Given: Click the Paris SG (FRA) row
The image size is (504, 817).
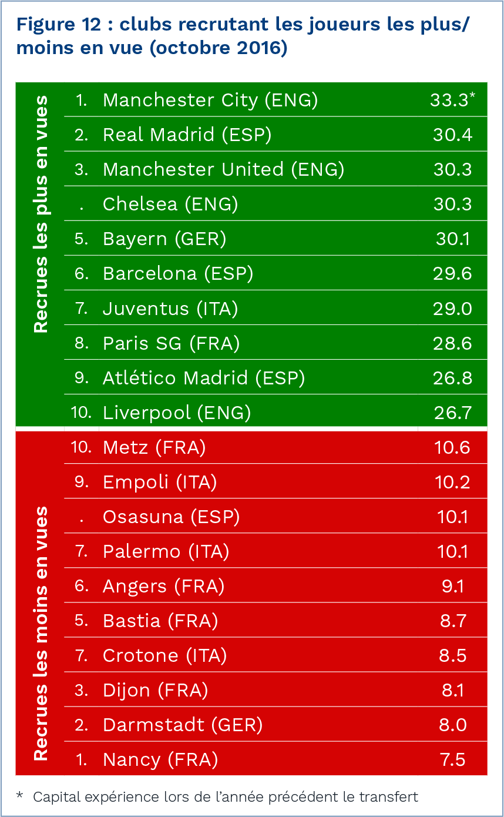Looking at the screenshot, I should 171,343.
